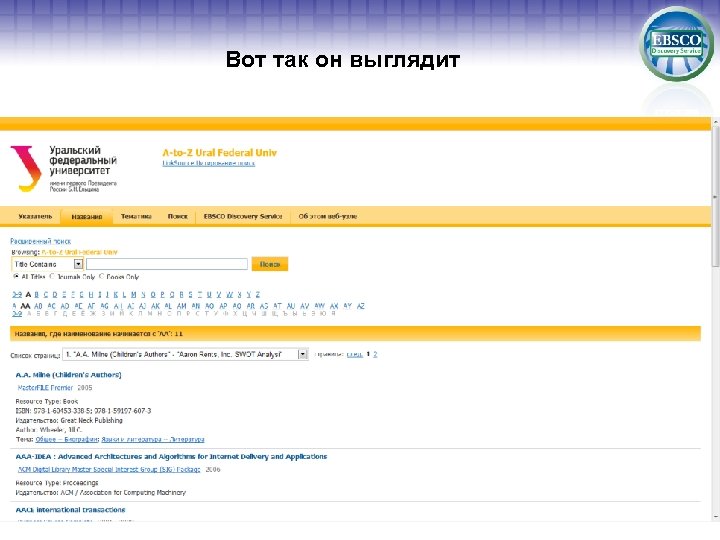Browse titles starting with letter D

click(x=55, y=294)
